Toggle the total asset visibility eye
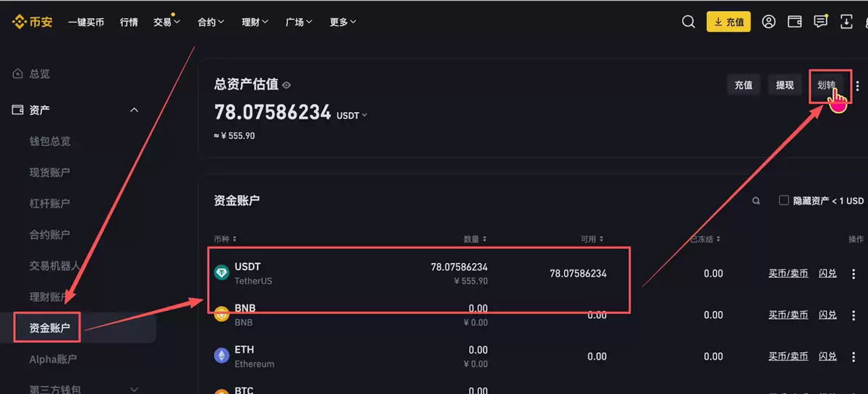The image size is (868, 394). pyautogui.click(x=286, y=85)
